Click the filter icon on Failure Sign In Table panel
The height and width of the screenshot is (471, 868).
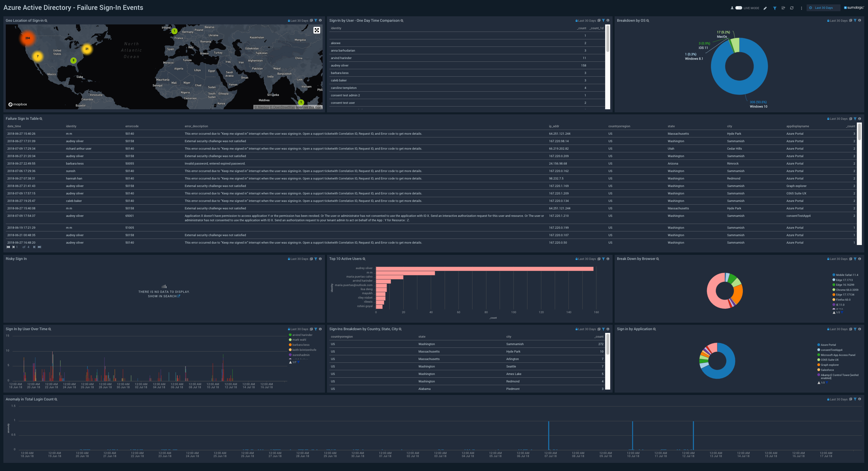855,119
